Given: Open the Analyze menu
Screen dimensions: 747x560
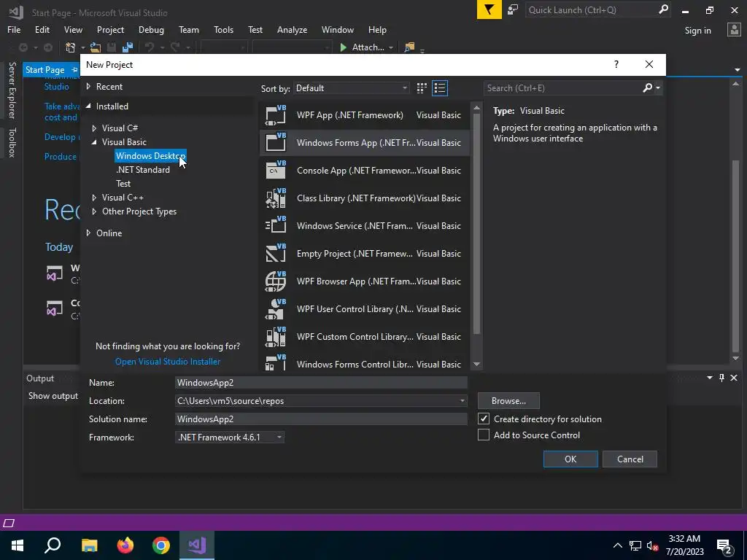Looking at the screenshot, I should point(292,29).
